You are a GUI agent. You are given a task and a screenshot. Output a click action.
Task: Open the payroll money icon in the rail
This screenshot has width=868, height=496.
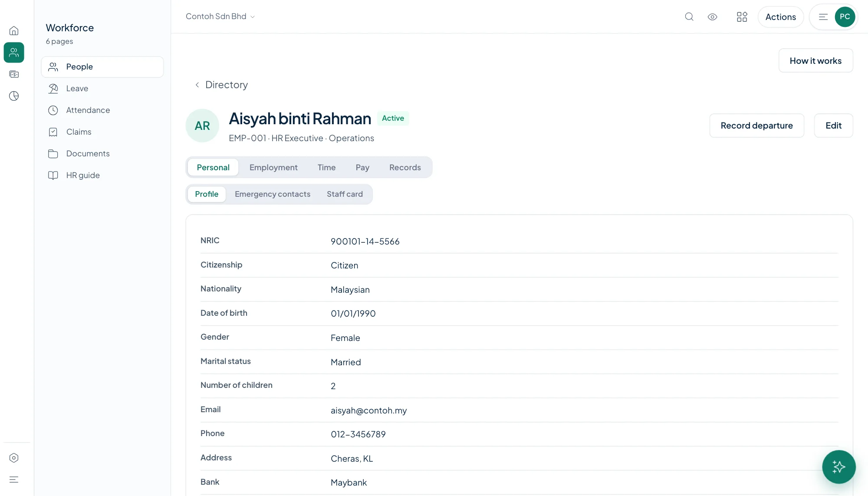[x=14, y=74]
